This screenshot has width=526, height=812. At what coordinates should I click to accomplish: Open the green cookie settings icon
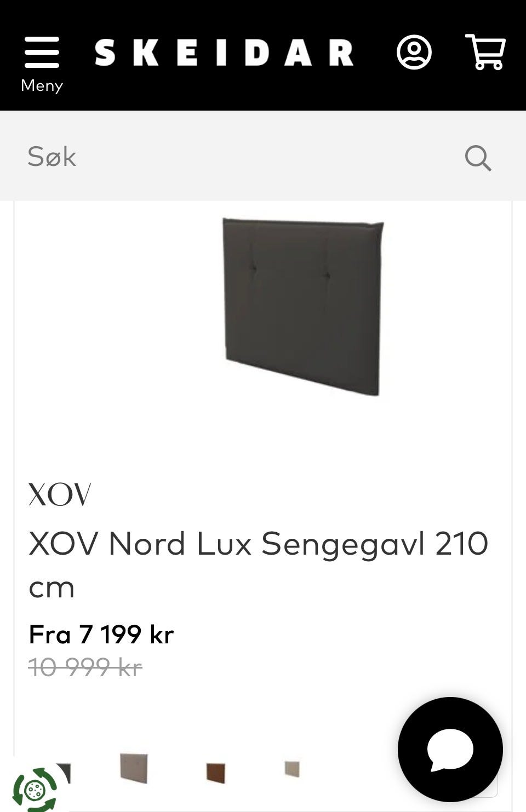click(35, 790)
